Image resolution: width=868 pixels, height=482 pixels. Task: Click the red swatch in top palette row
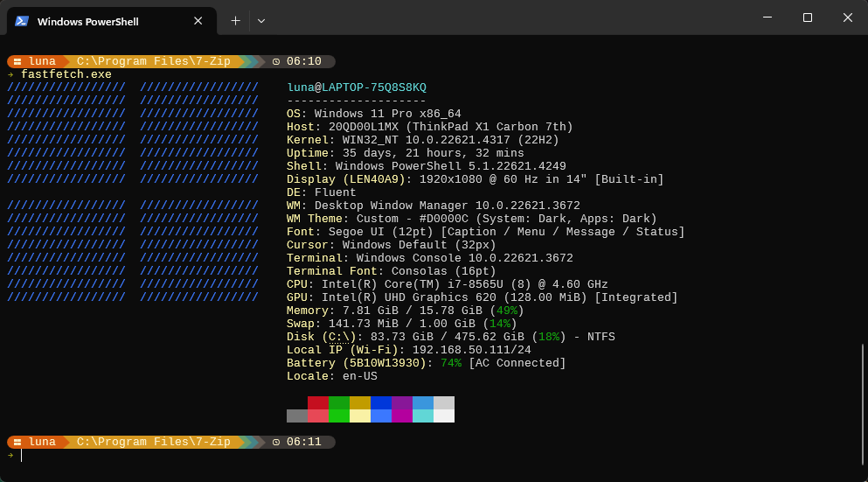[318, 402]
